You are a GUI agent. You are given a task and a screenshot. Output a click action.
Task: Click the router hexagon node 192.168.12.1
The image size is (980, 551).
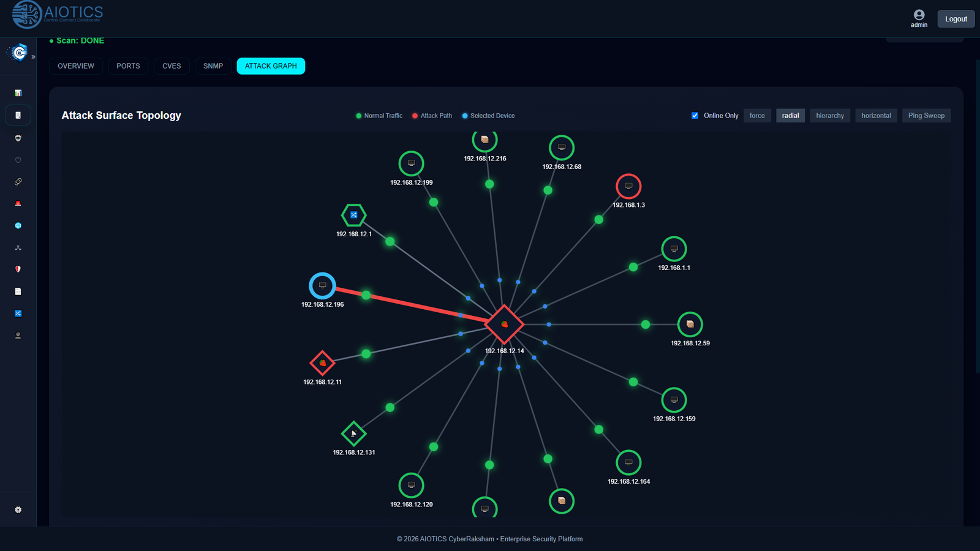[x=354, y=215]
